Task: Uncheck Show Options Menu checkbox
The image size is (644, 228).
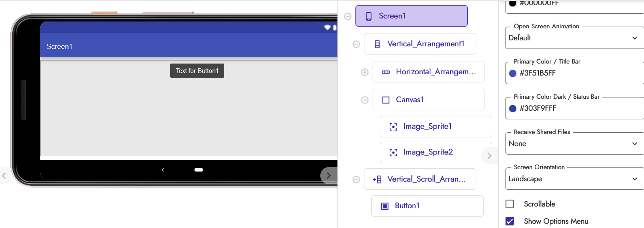Action: click(510, 221)
